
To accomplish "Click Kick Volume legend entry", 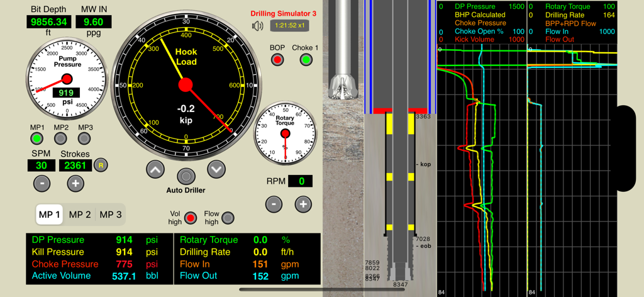I will pyautogui.click(x=475, y=40).
